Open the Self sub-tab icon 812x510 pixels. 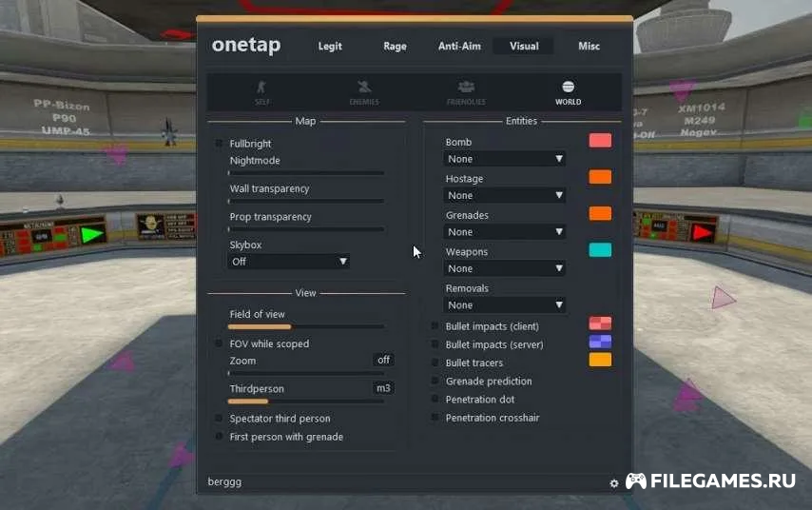[x=262, y=88]
